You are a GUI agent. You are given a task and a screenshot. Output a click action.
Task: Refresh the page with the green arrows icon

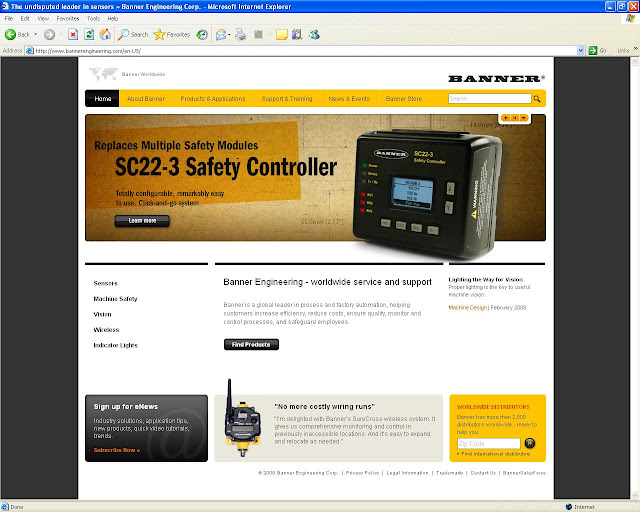(x=89, y=35)
